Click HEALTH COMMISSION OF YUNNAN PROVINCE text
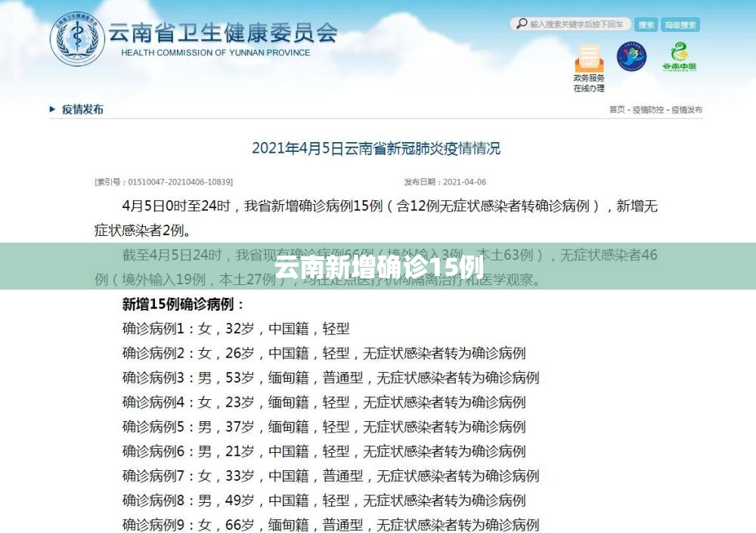 pos(215,53)
